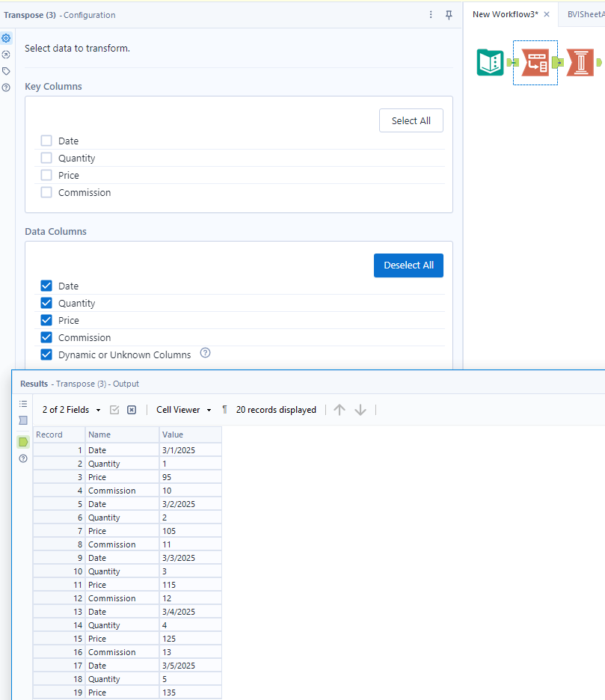Select the Cross Tab tool on canvas

click(580, 63)
